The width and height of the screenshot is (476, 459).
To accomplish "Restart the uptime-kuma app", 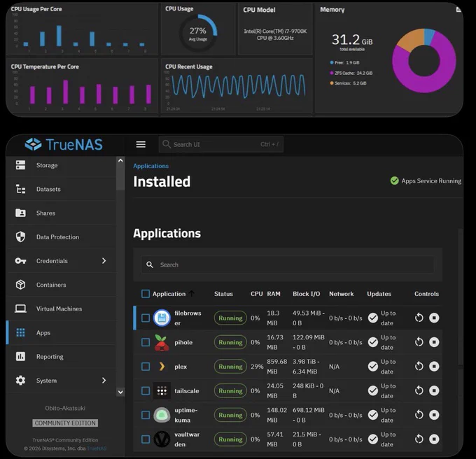I will [x=419, y=415].
